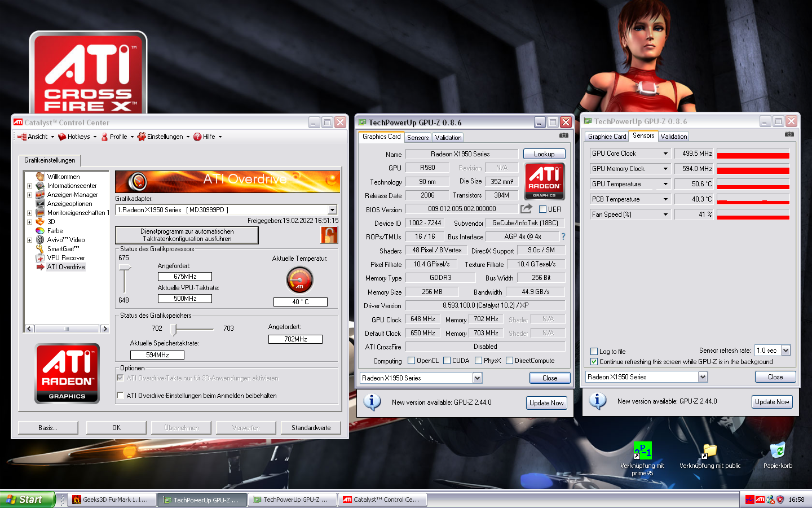Screen dimensions: 812x508
Task: Expand the 3D tree item in Catalyst
Action: 29,222
